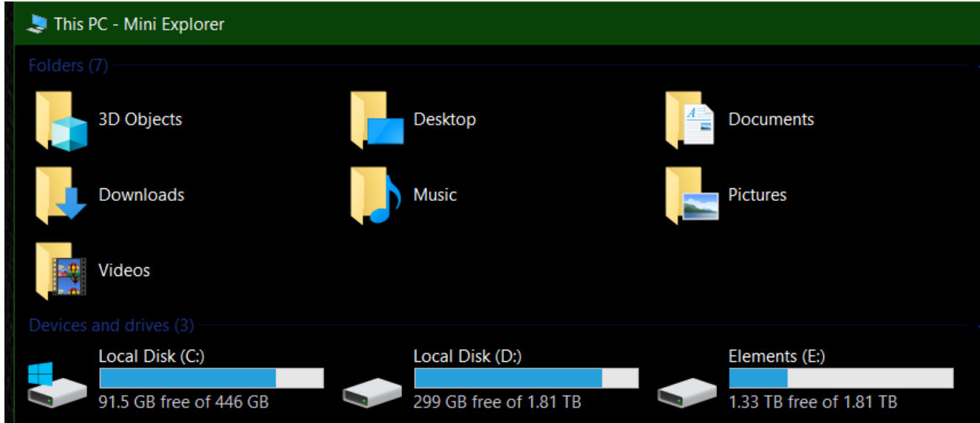Click the Local Disk (D:) storage usage bar
Screen dimensions: 980x423
526,379
